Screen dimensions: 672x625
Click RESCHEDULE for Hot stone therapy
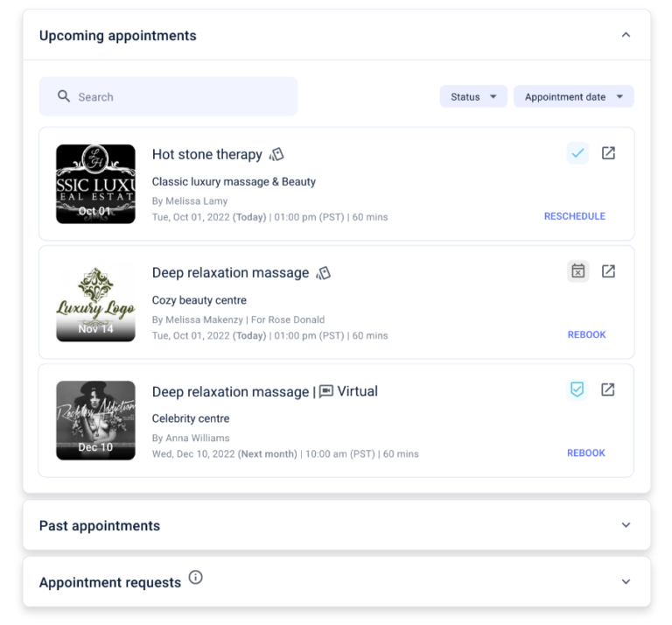coord(574,216)
